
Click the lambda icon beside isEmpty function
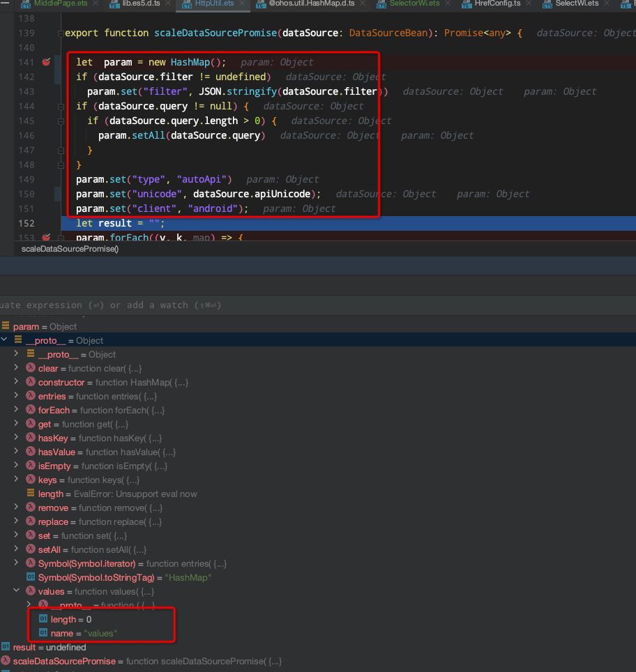(31, 465)
